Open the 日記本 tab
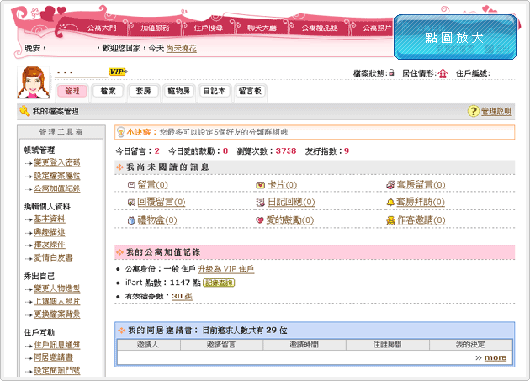 214,91
